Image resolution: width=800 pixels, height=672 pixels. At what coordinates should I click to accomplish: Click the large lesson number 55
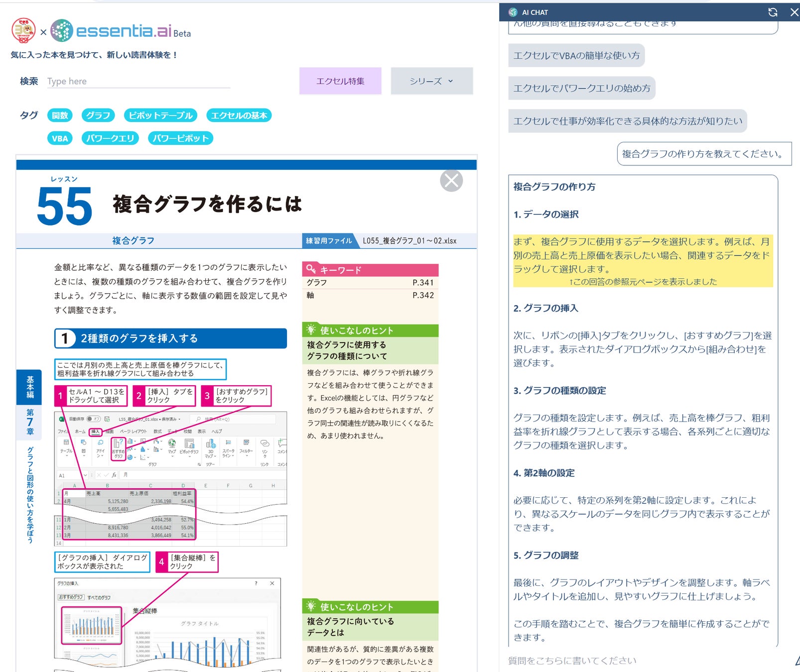point(65,206)
